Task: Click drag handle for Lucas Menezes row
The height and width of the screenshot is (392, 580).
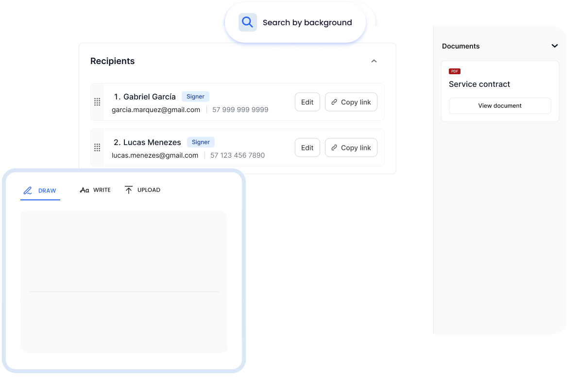Action: pyautogui.click(x=97, y=147)
